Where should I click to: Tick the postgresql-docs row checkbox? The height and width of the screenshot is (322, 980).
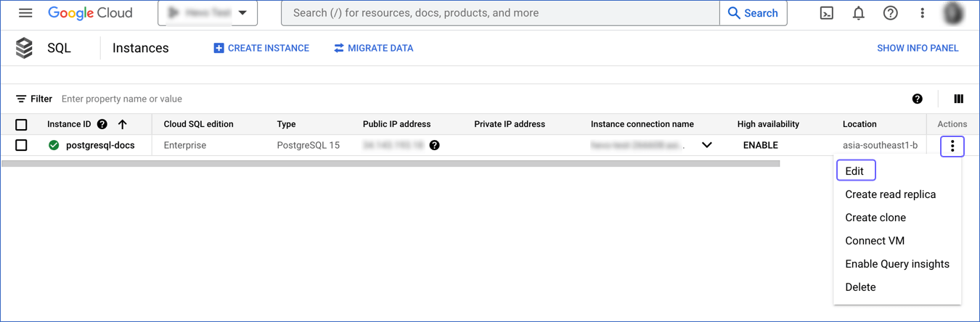tap(21, 145)
